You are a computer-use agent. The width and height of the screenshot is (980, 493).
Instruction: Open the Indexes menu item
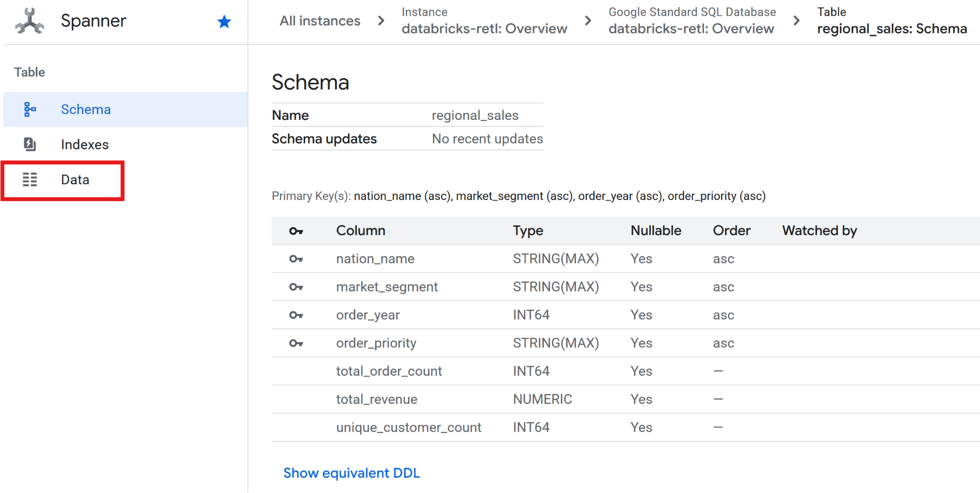tap(85, 144)
